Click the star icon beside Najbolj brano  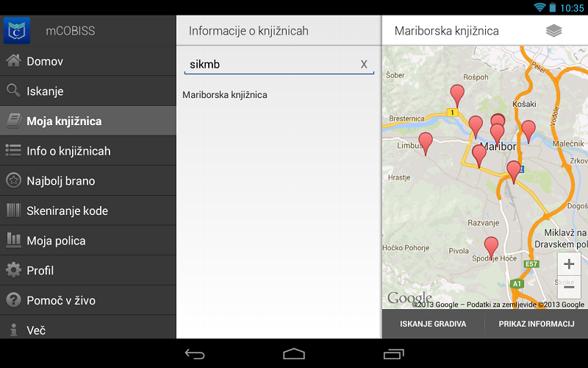[13, 180]
